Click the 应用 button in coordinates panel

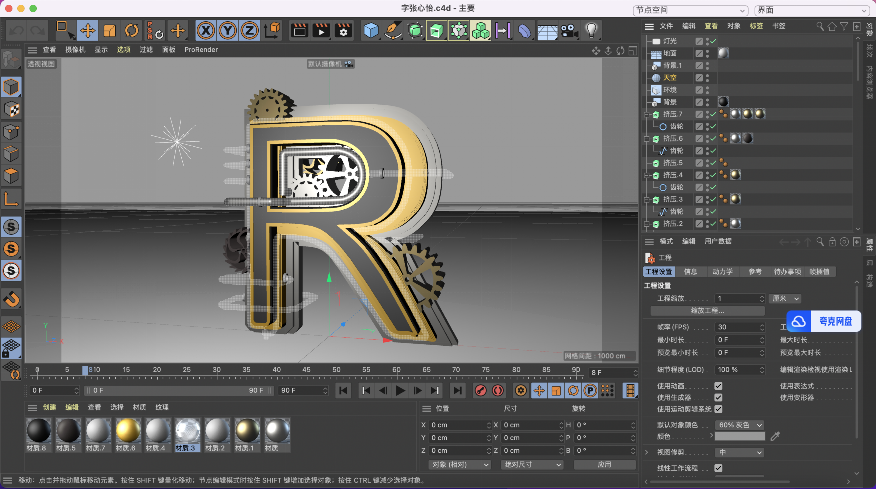tap(604, 464)
